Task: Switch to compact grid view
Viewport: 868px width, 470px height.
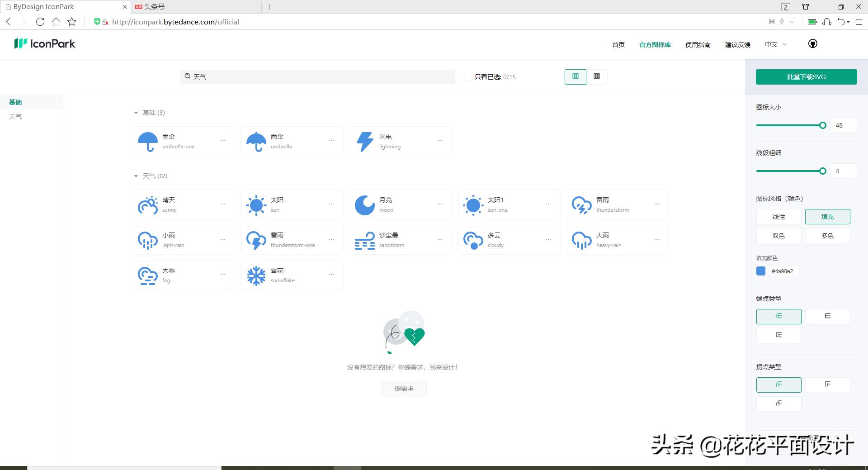Action: coord(597,76)
